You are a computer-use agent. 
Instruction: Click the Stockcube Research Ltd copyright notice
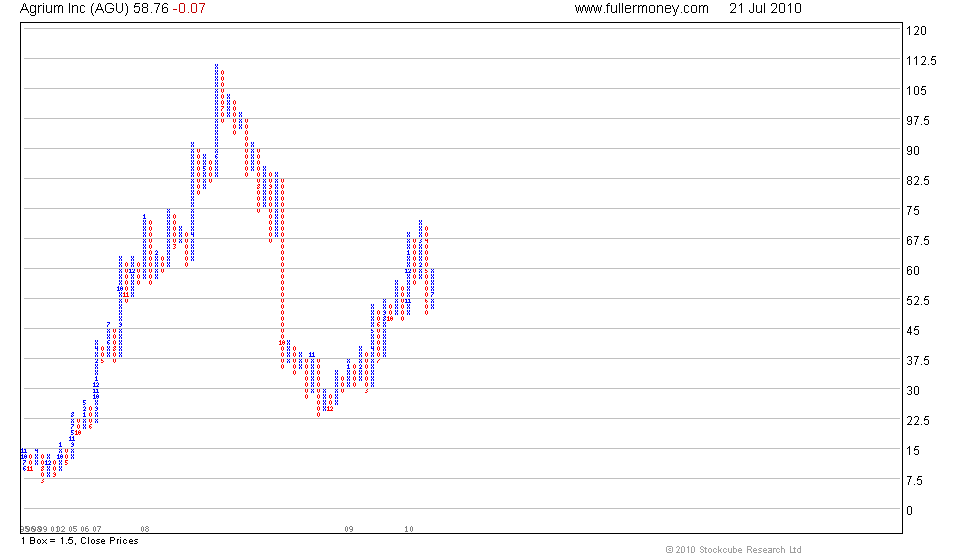pos(733,550)
